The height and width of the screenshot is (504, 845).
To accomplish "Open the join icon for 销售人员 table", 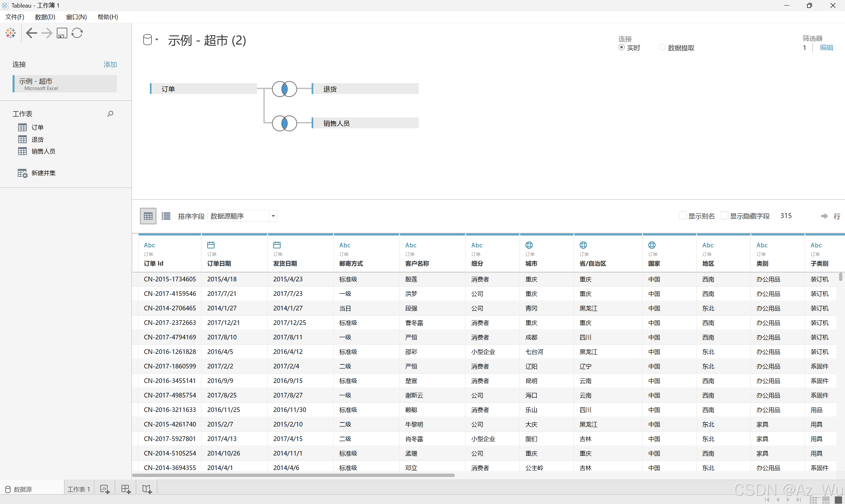I will (285, 123).
